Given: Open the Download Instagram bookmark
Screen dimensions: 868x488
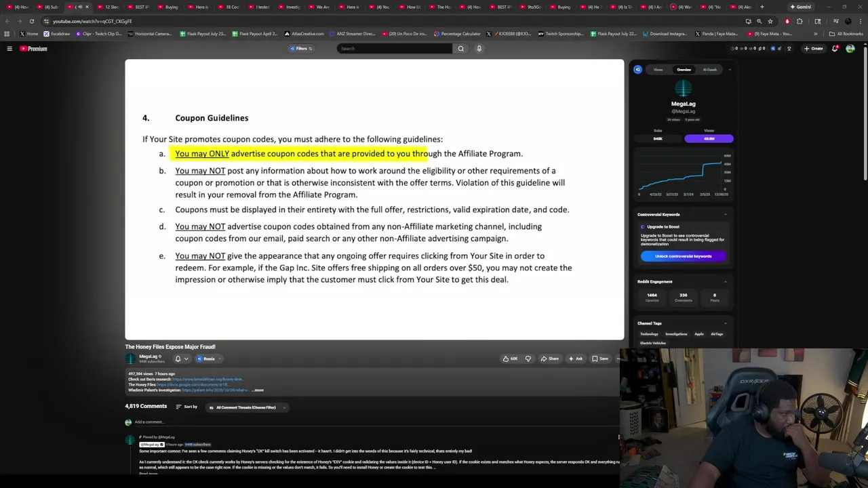Looking at the screenshot, I should coord(665,33).
